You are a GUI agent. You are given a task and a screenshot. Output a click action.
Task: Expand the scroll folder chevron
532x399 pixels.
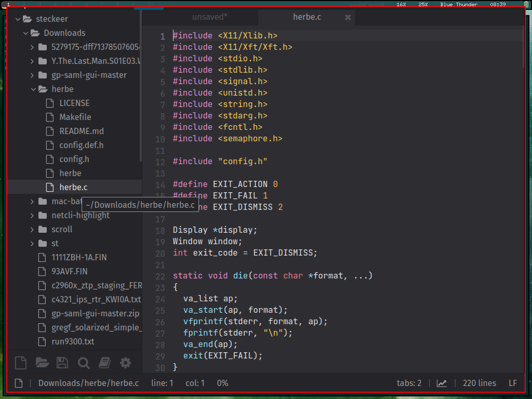32,229
